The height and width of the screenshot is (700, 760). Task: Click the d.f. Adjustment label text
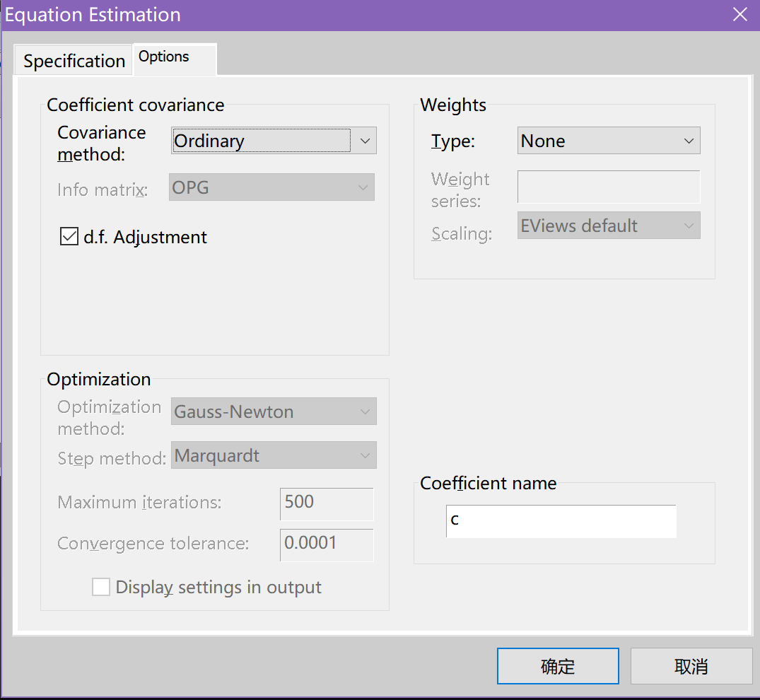(x=145, y=237)
